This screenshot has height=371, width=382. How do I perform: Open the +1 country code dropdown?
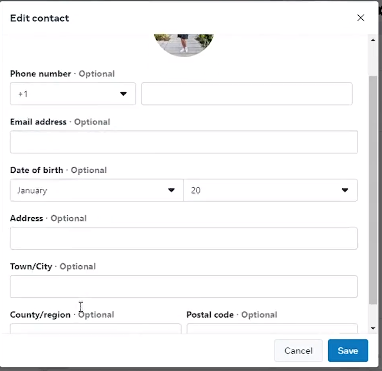click(73, 94)
